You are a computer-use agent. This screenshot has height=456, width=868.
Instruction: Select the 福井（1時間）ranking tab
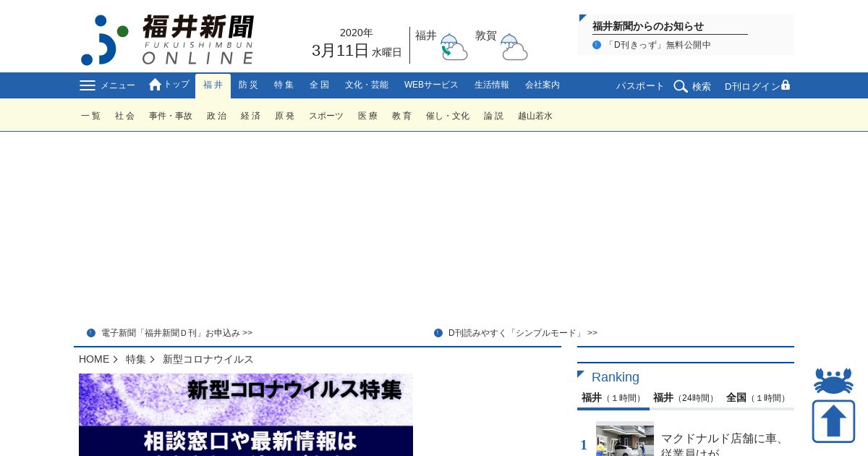[613, 398]
